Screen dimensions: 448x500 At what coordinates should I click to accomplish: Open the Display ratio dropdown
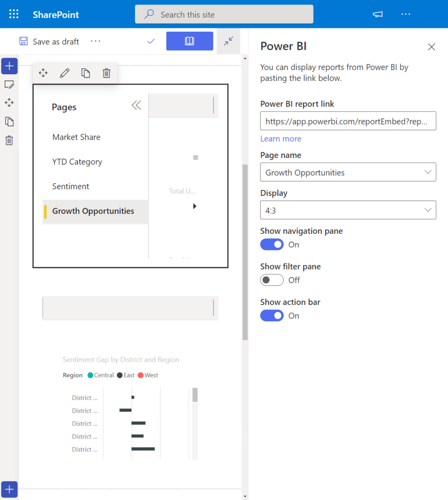[348, 210]
